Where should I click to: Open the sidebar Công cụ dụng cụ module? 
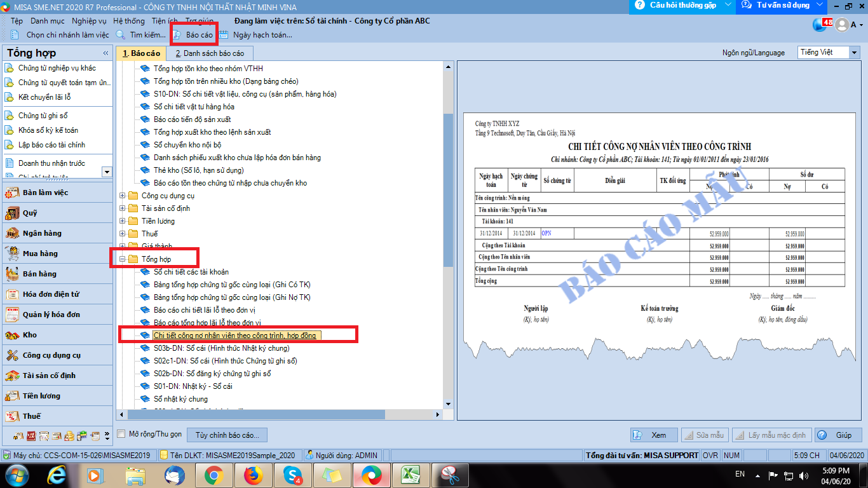point(57,355)
